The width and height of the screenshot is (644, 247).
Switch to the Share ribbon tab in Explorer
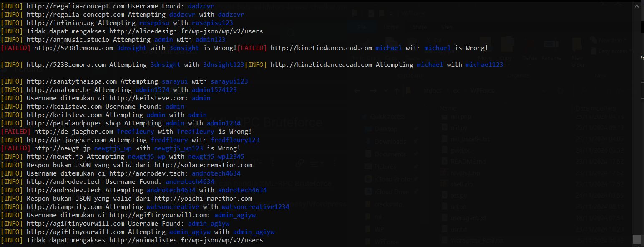(x=420, y=27)
